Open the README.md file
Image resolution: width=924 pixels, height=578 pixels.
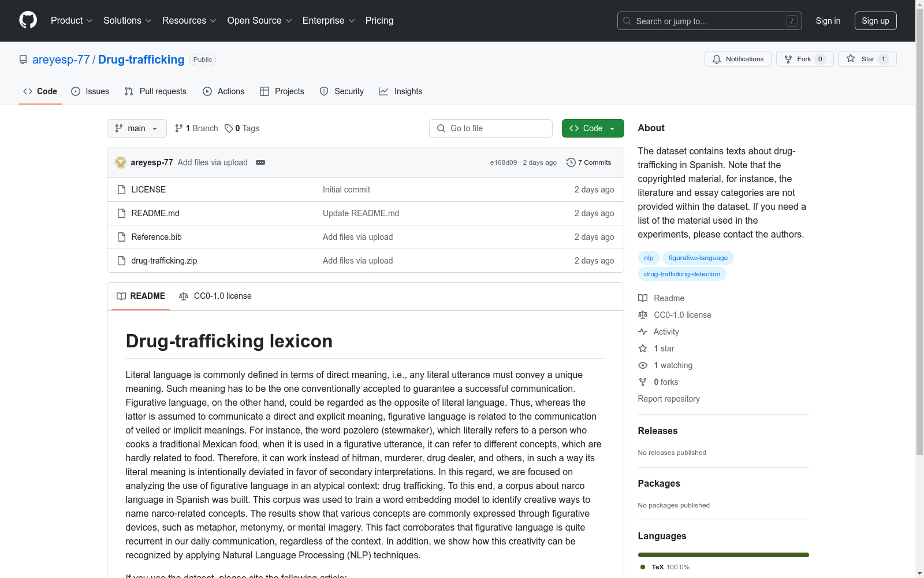(155, 213)
